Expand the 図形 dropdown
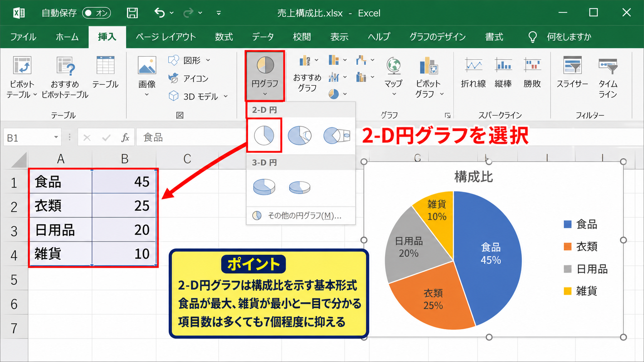The height and width of the screenshot is (362, 644). point(208,60)
